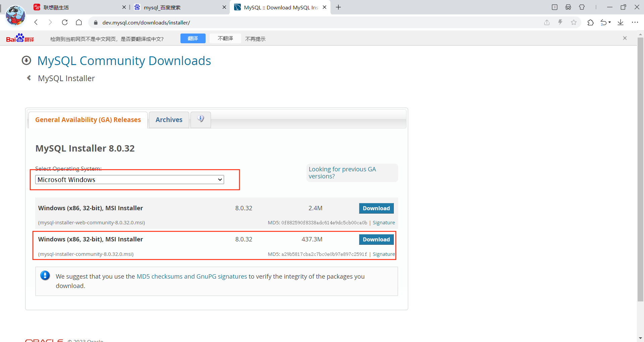Screen dimensions: 644x342
Task: Open a new browser tab
Action: click(338, 7)
